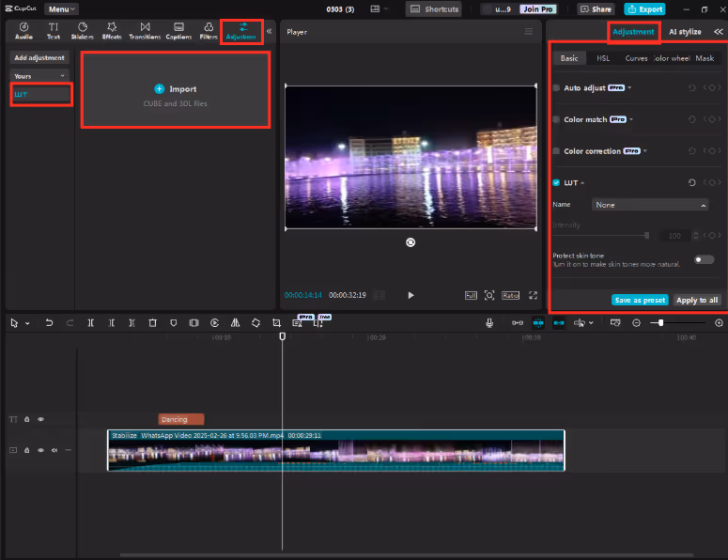Open the Filters panel
The width and height of the screenshot is (728, 560).
pos(209,31)
